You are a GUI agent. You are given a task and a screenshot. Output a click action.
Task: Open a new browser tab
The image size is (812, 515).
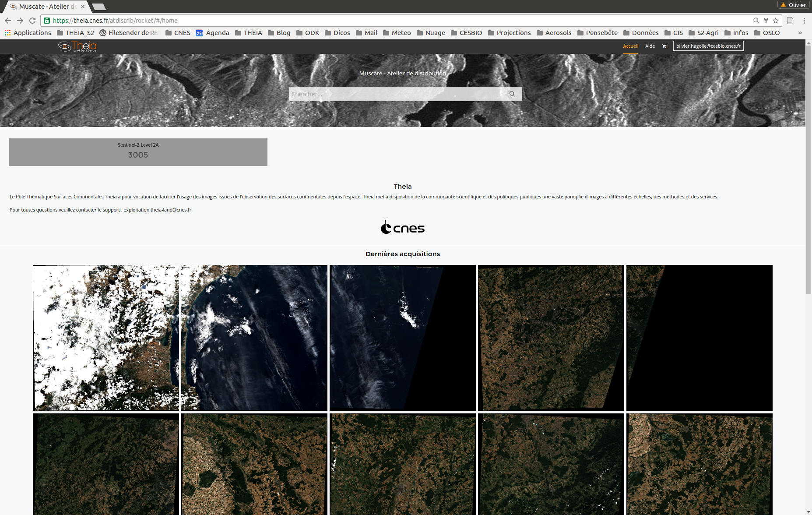(99, 7)
